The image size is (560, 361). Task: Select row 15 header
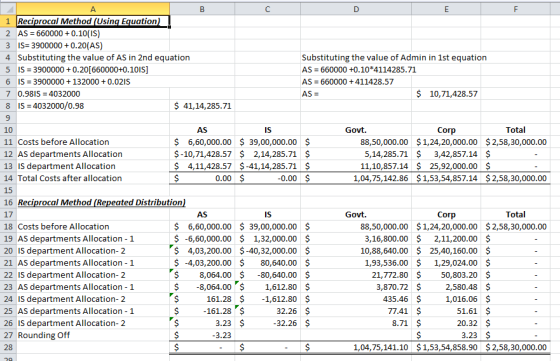(x=8, y=190)
